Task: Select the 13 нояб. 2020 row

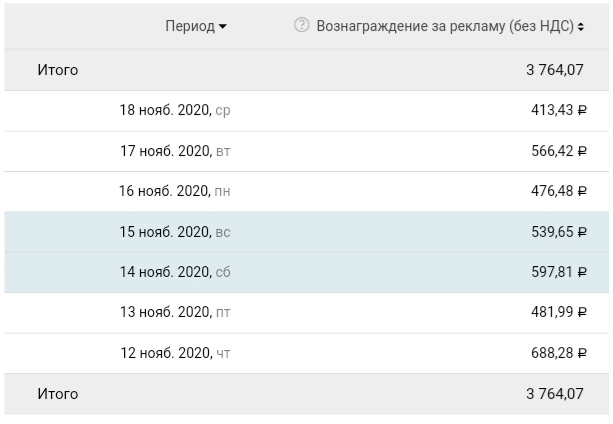Action: (x=175, y=313)
